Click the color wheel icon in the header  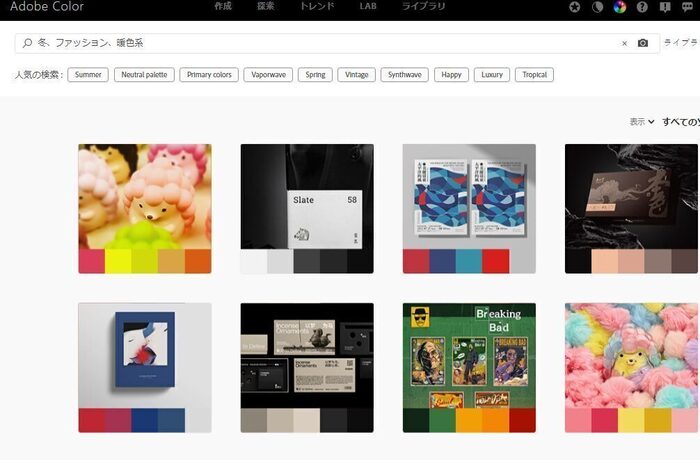coord(620,7)
